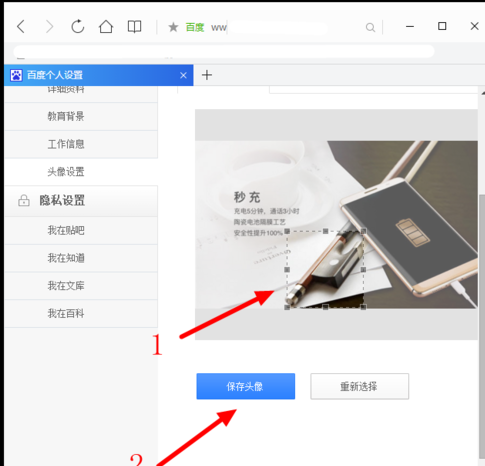Click the left-middle crop handle of the selection

coord(287,269)
